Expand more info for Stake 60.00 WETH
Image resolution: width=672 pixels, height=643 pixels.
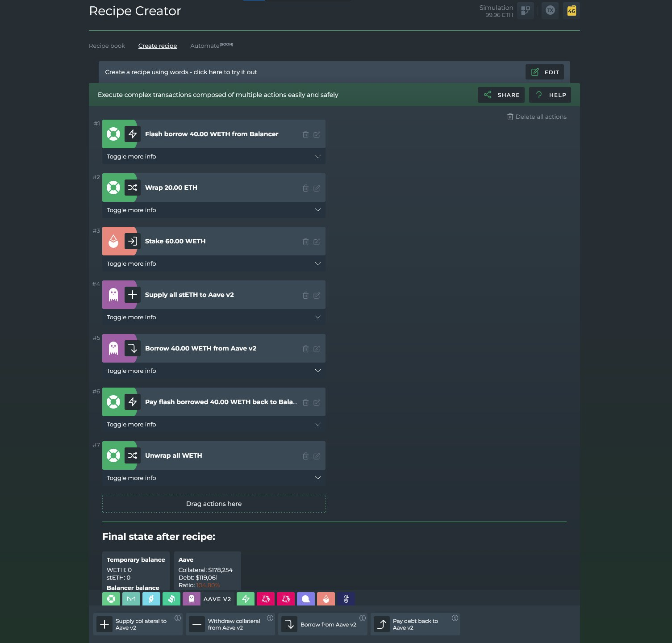pos(214,263)
